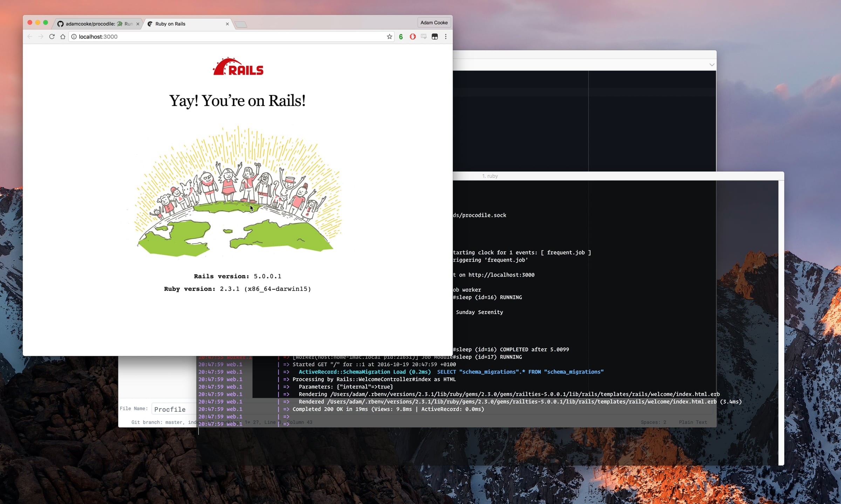Open the Plain Text syntax selector

(x=693, y=422)
